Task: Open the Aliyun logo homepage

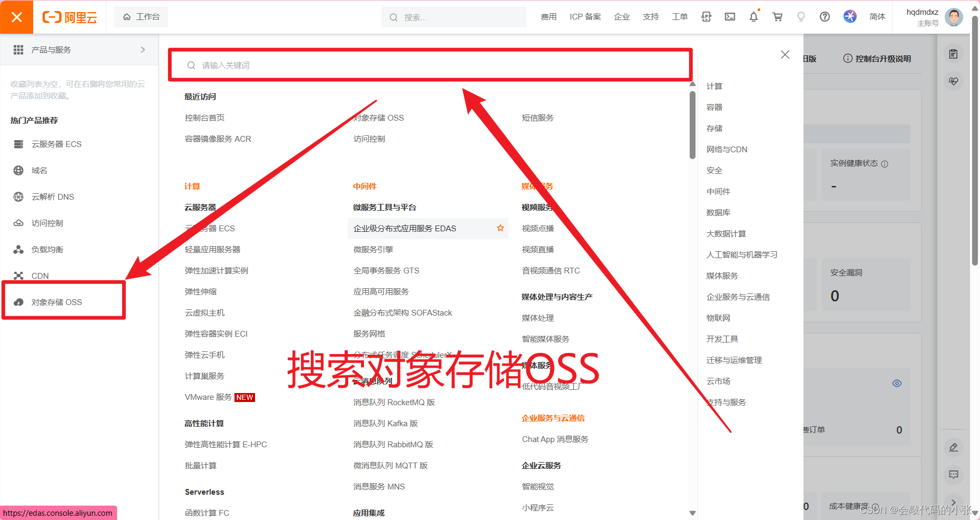Action: (70, 17)
